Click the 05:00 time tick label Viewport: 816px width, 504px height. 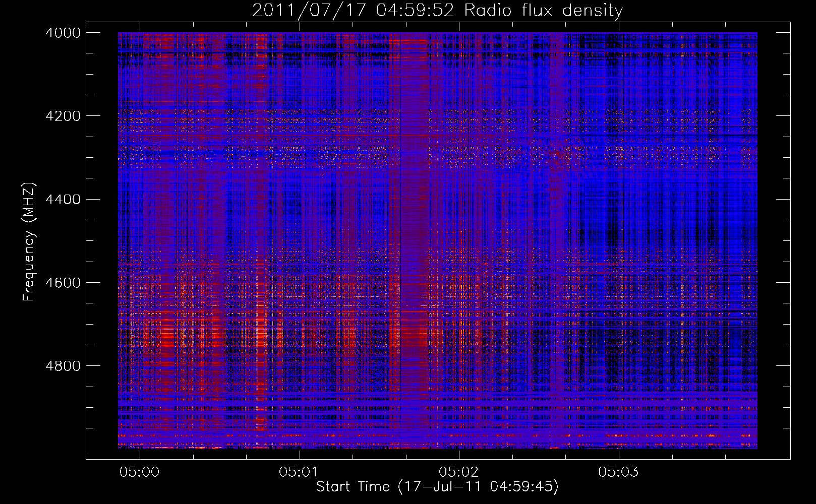pos(140,472)
